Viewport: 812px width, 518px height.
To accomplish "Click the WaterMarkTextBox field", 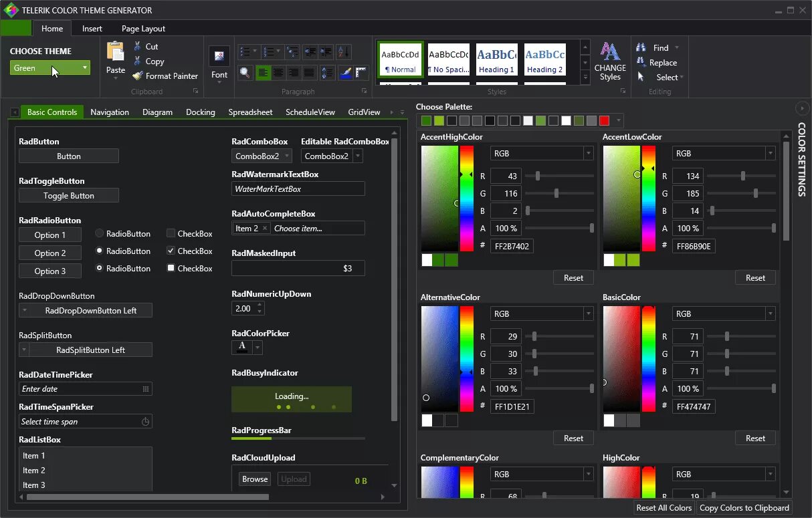I will [x=298, y=188].
